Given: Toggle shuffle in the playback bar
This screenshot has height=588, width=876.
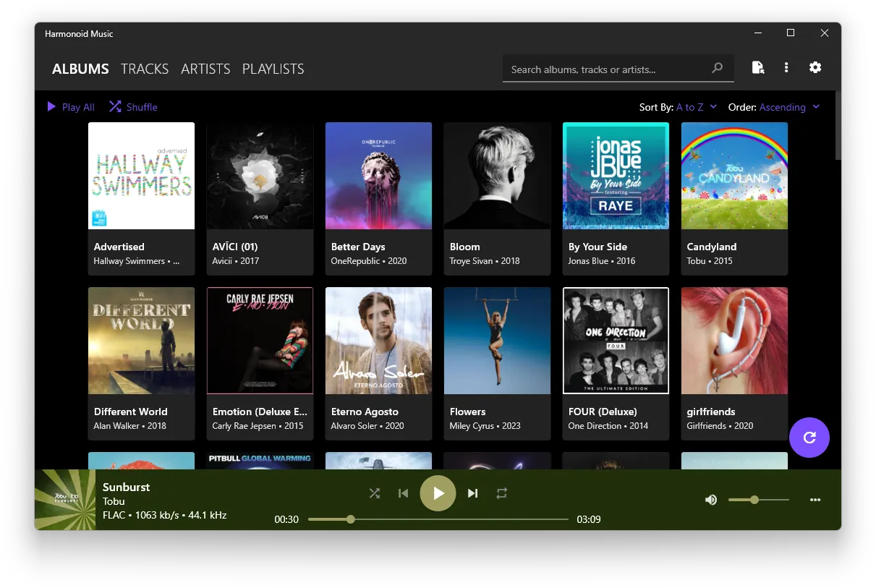Looking at the screenshot, I should (x=374, y=493).
